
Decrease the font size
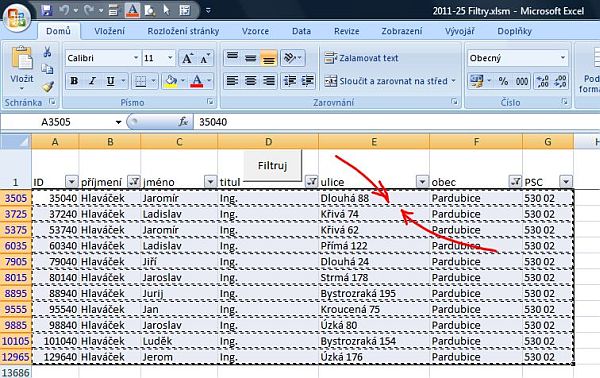205,59
